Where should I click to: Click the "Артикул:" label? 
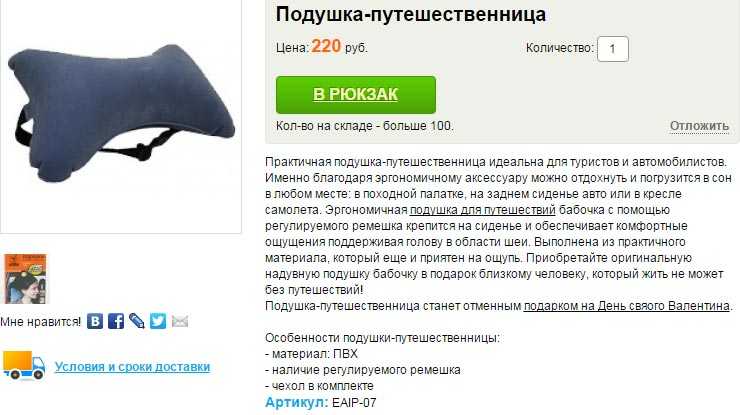(296, 403)
